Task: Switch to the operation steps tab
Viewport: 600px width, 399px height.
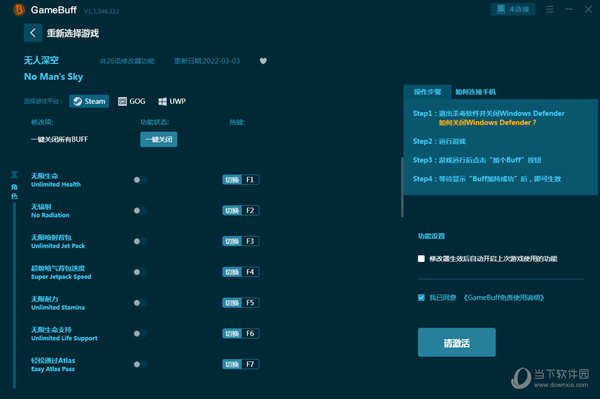Action: [x=427, y=92]
